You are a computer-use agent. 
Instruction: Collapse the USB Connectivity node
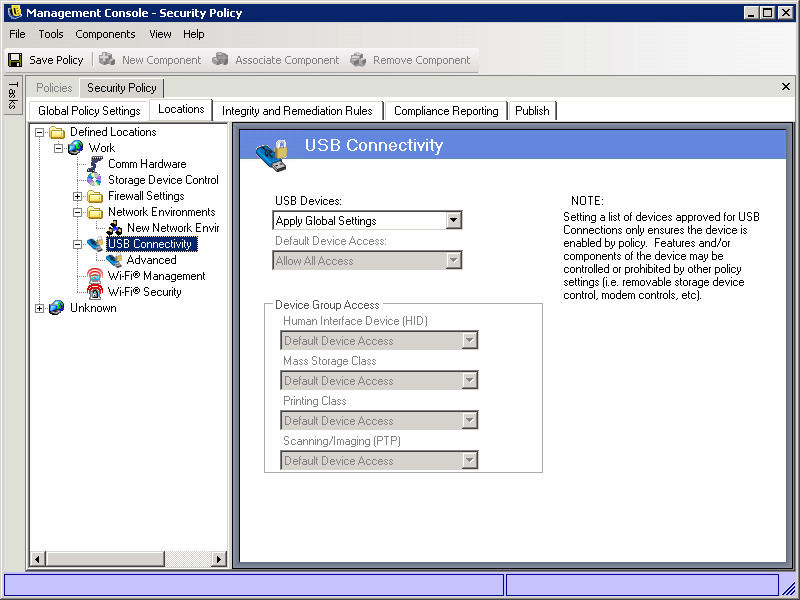pyautogui.click(x=78, y=244)
